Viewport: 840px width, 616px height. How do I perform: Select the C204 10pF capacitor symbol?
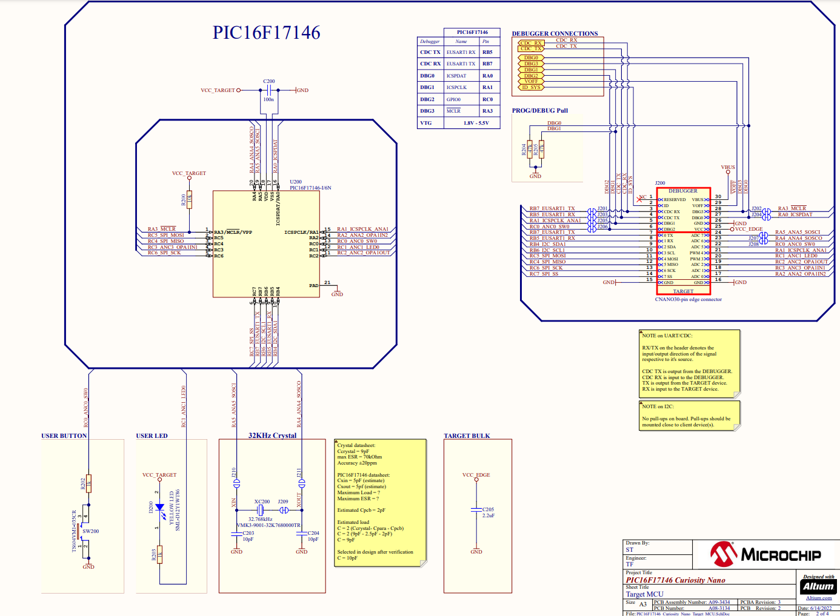pyautogui.click(x=301, y=534)
